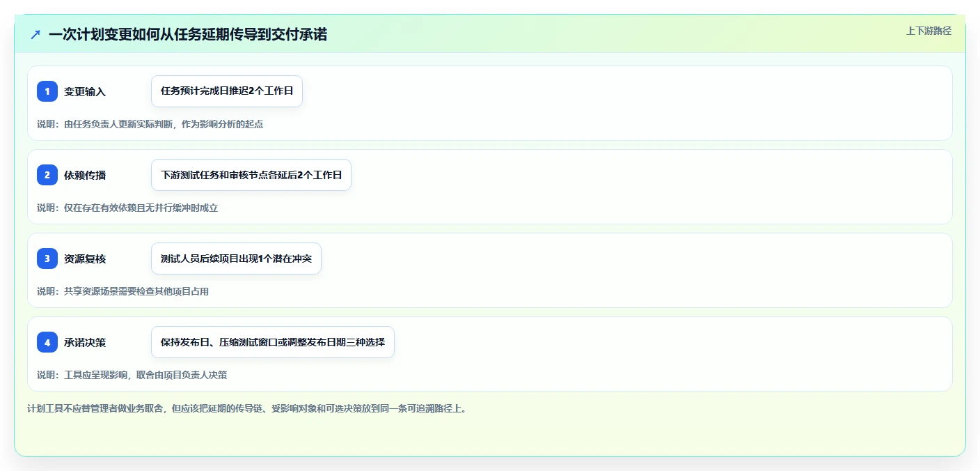980x471 pixels.
Task: Click the step 4 number badge
Action: tap(47, 342)
